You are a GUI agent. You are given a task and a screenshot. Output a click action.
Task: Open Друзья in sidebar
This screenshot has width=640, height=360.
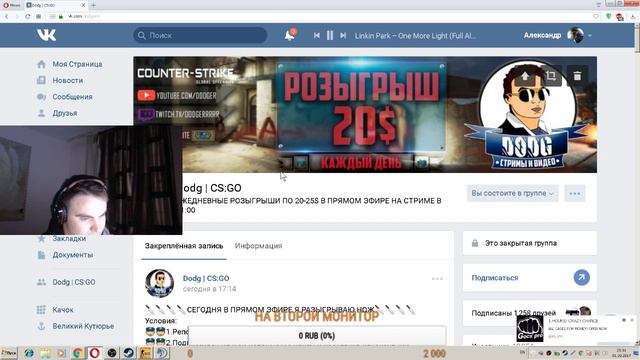(x=64, y=113)
